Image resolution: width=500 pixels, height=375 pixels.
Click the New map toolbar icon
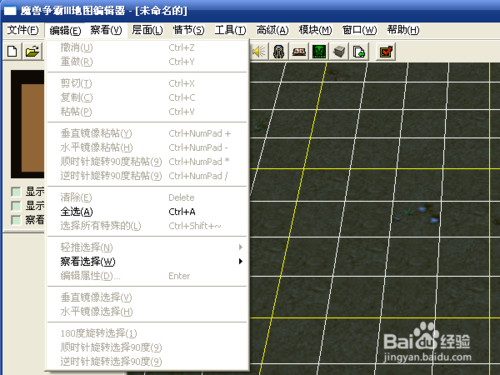[12, 51]
